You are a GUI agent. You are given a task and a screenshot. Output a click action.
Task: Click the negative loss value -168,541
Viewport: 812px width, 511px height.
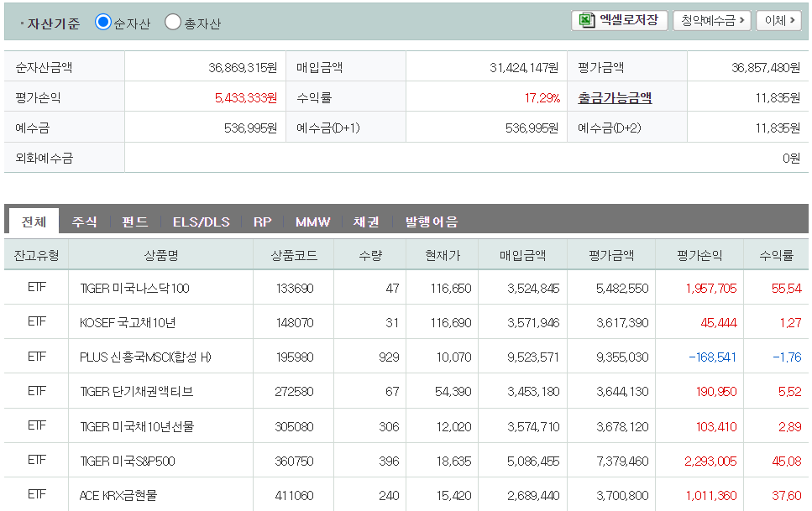(x=712, y=357)
